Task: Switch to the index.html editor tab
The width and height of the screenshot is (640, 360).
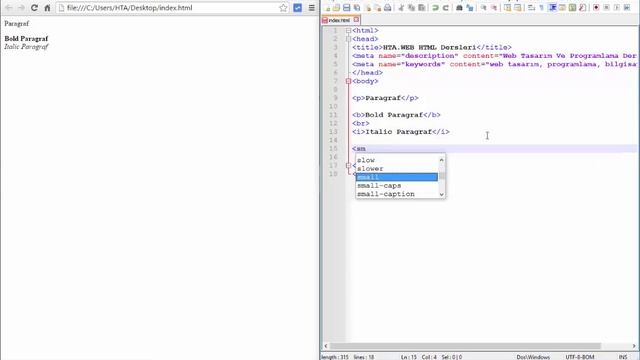Action: click(x=340, y=20)
